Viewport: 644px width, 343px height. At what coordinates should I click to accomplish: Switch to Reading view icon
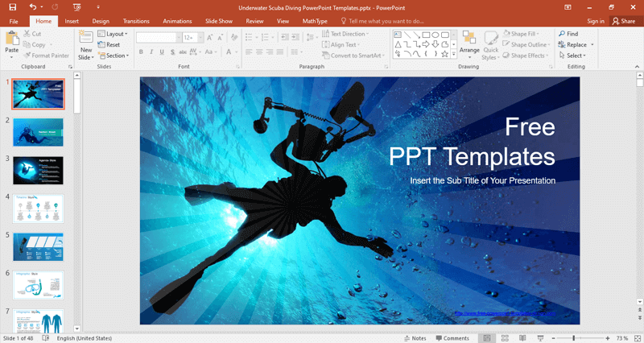click(x=522, y=337)
